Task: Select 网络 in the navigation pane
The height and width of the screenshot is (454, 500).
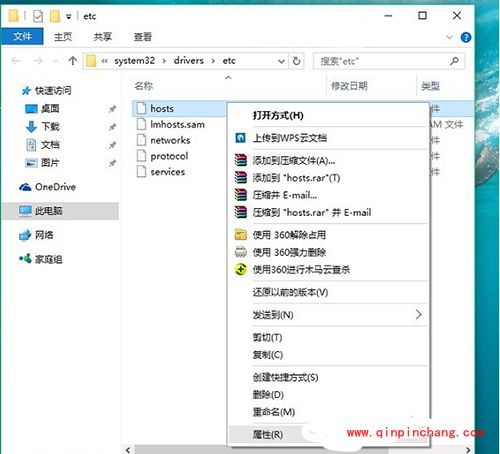Action: (x=37, y=235)
